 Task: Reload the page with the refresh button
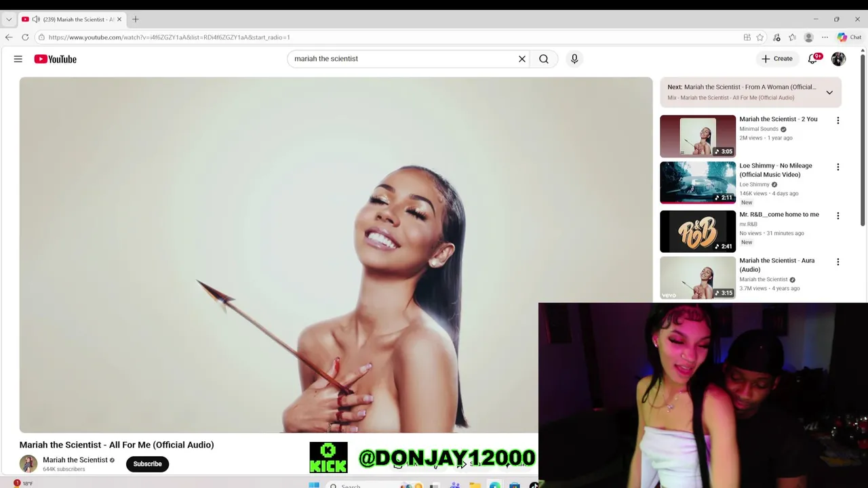[25, 37]
